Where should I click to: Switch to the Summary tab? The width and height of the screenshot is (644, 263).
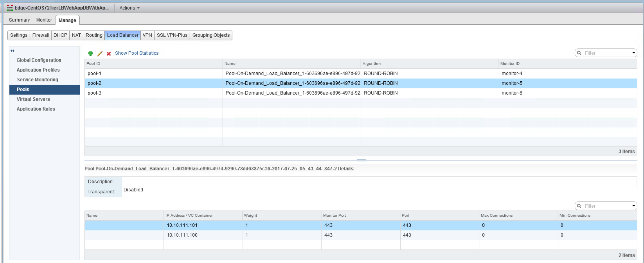coord(19,20)
